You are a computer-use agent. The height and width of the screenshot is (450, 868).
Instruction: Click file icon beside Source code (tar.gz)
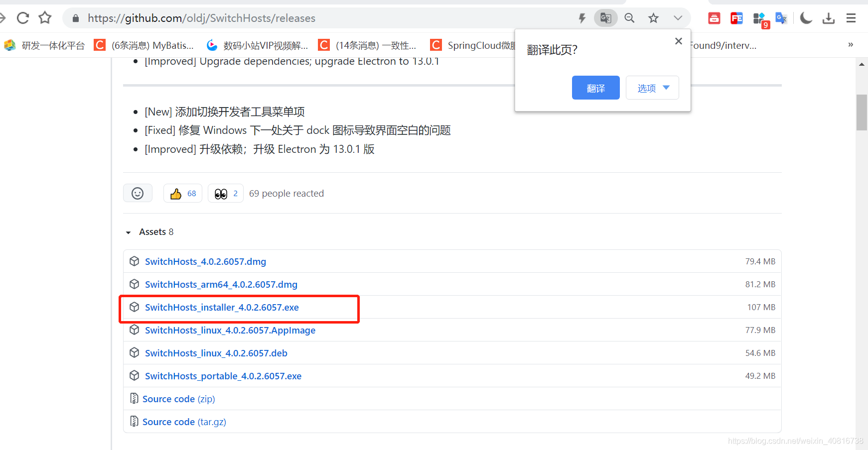pos(134,421)
